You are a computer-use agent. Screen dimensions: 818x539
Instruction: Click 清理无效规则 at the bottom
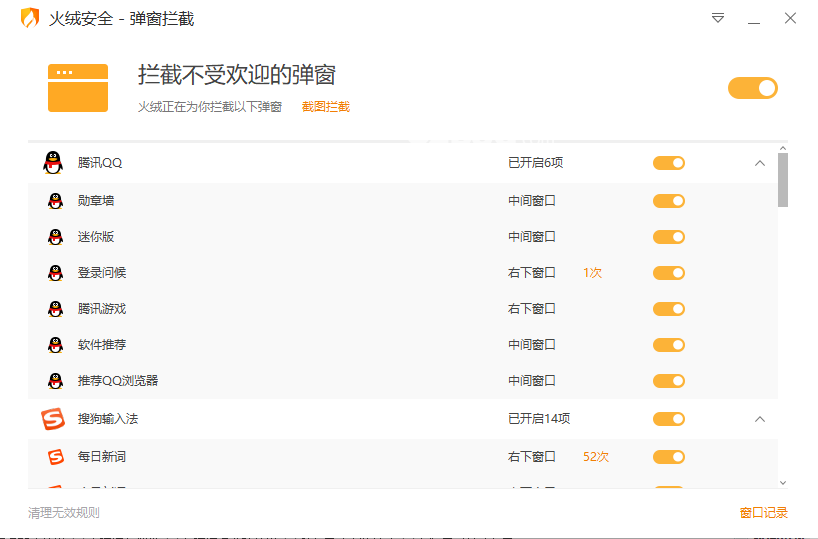point(64,513)
